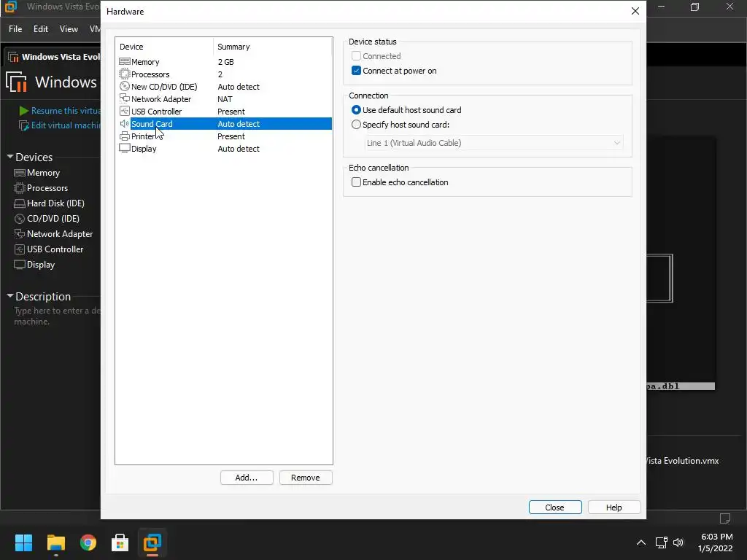Click the Help button

point(614,507)
